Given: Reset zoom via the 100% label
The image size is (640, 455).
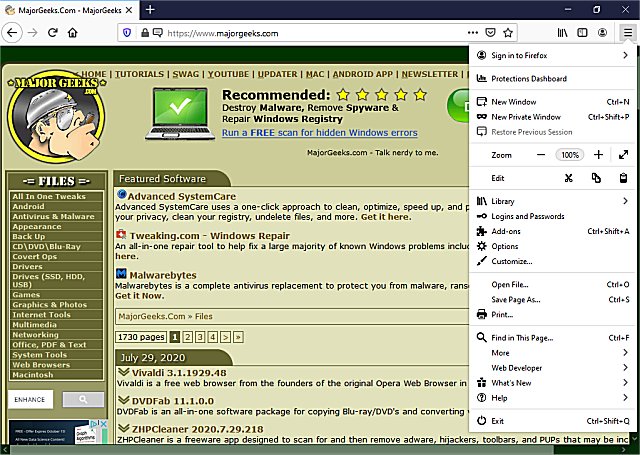Looking at the screenshot, I should [x=570, y=155].
